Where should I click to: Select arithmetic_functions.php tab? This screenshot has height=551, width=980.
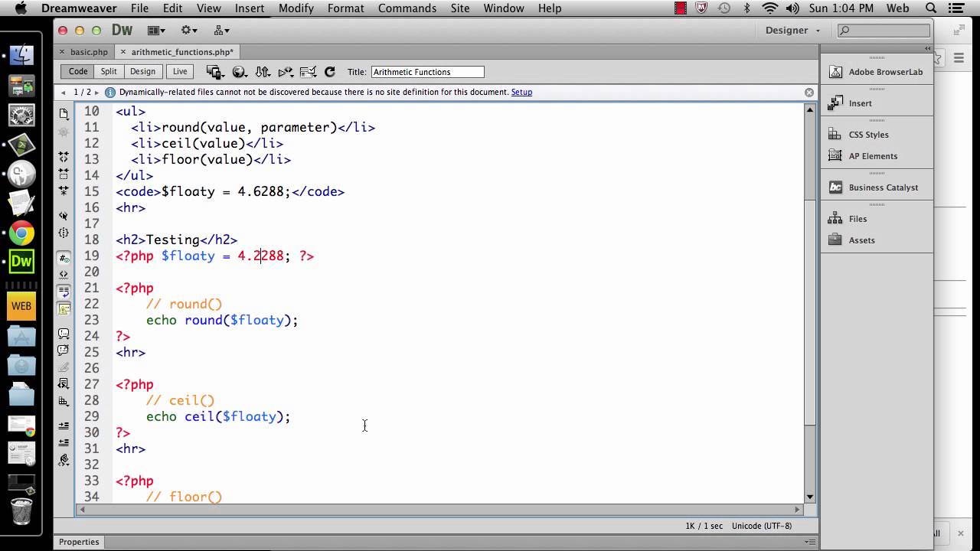(x=182, y=52)
